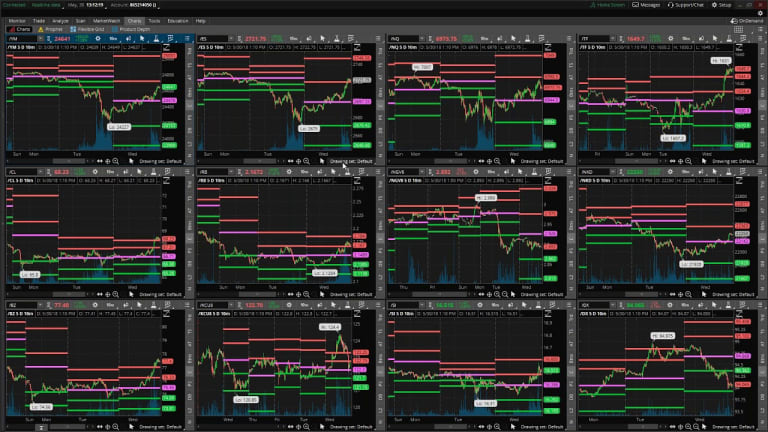Toggle the Z trade icon on /ES chart

[357, 48]
